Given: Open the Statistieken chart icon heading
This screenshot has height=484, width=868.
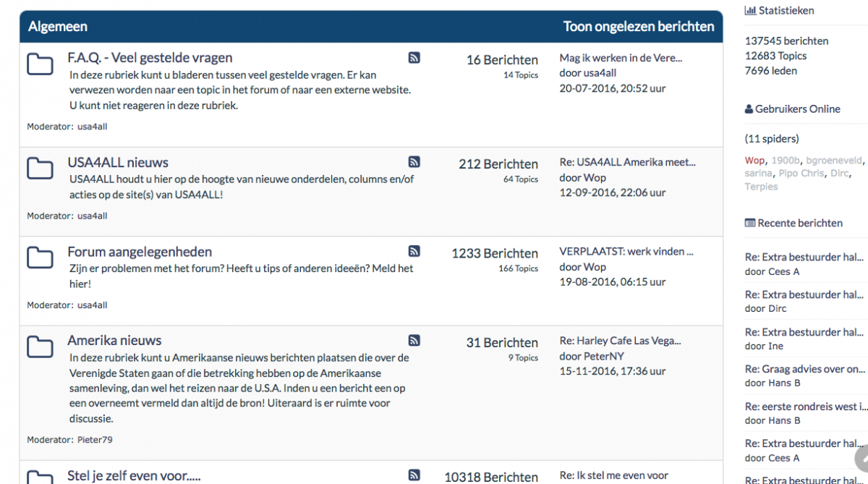Looking at the screenshot, I should (779, 11).
